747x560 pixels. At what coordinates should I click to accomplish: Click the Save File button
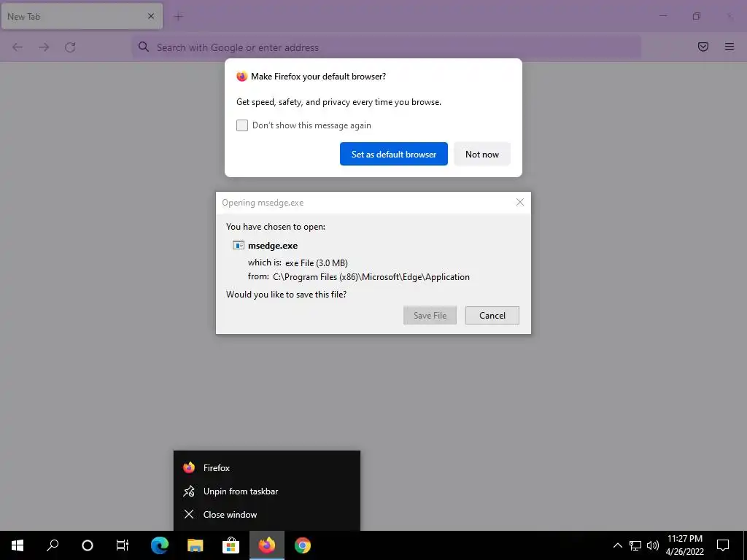pos(430,315)
